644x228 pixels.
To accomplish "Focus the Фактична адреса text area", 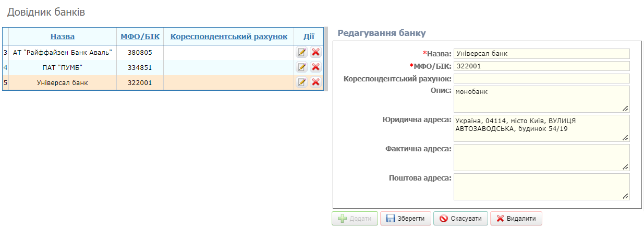I will tap(541, 157).
